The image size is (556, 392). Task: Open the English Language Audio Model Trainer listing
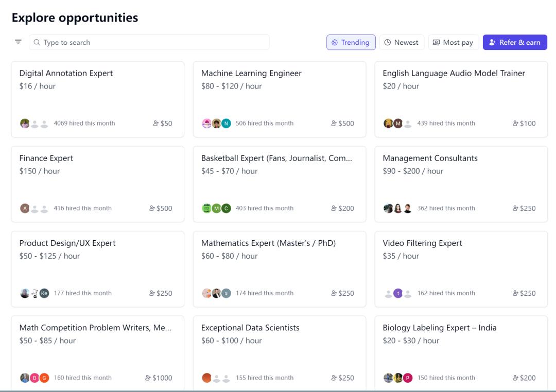point(454,73)
